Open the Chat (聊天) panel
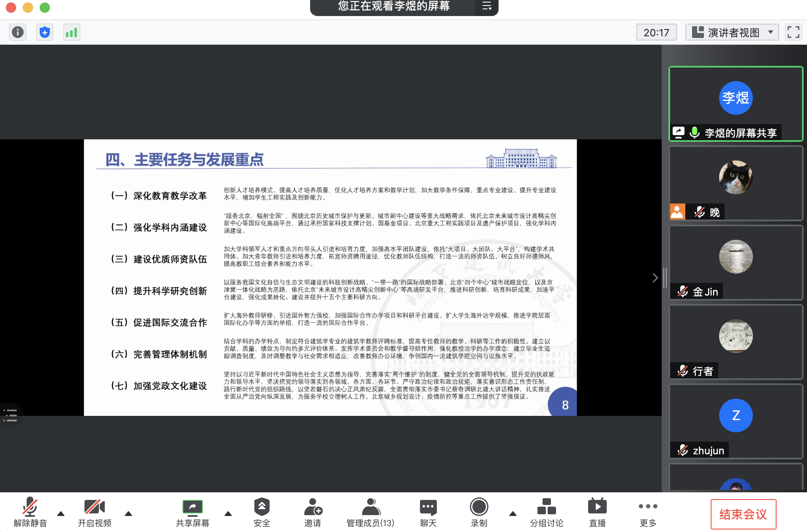This screenshot has width=807, height=532. [x=428, y=512]
